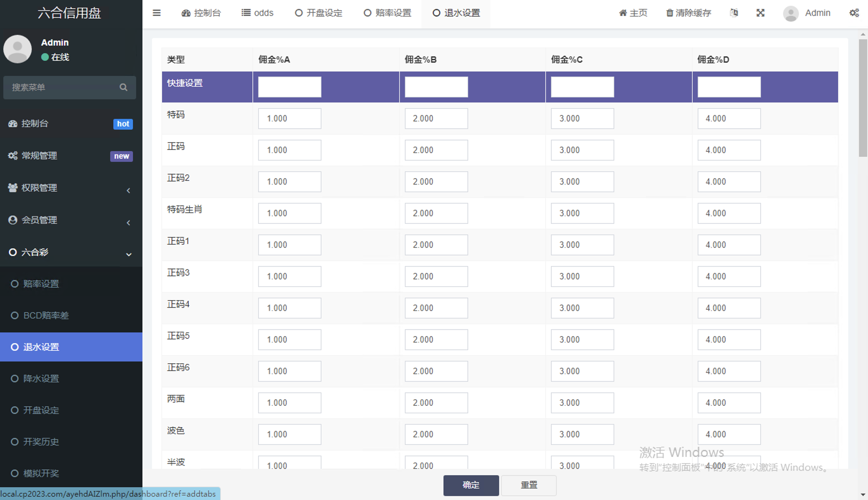Open BCD赔率差 in the sidebar submenu
Image resolution: width=868 pixels, height=500 pixels.
point(71,316)
